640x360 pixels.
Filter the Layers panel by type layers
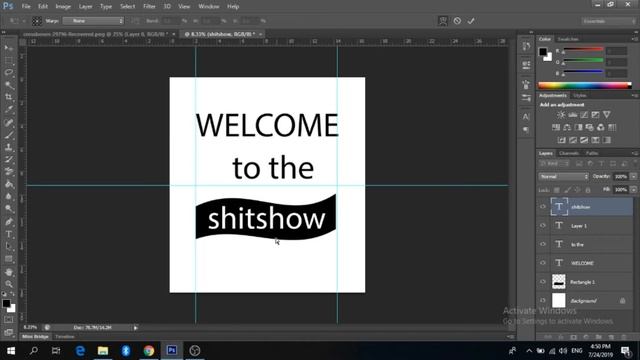(602, 164)
